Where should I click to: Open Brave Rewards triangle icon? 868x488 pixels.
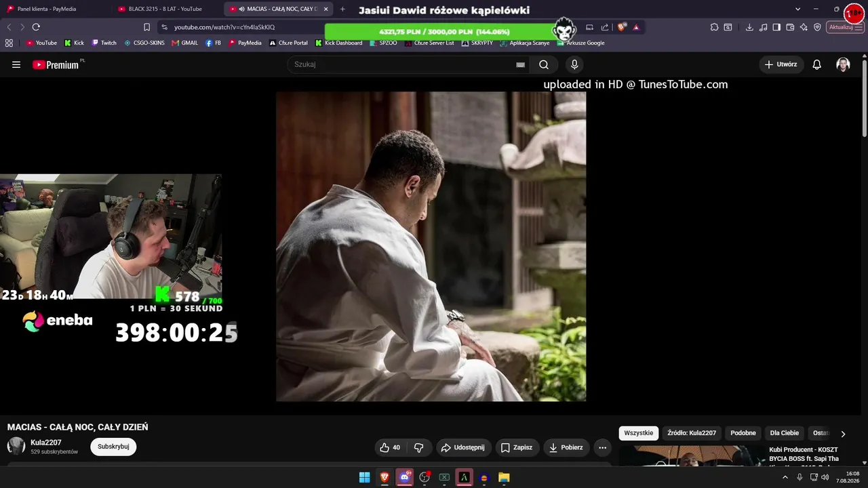coord(636,27)
